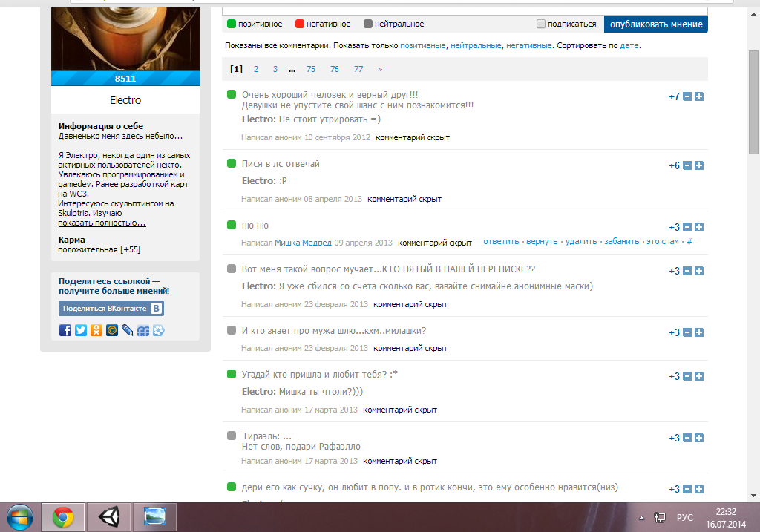Click 'Поделиться ВКонтакте' button
The image size is (760, 532).
pyautogui.click(x=111, y=308)
